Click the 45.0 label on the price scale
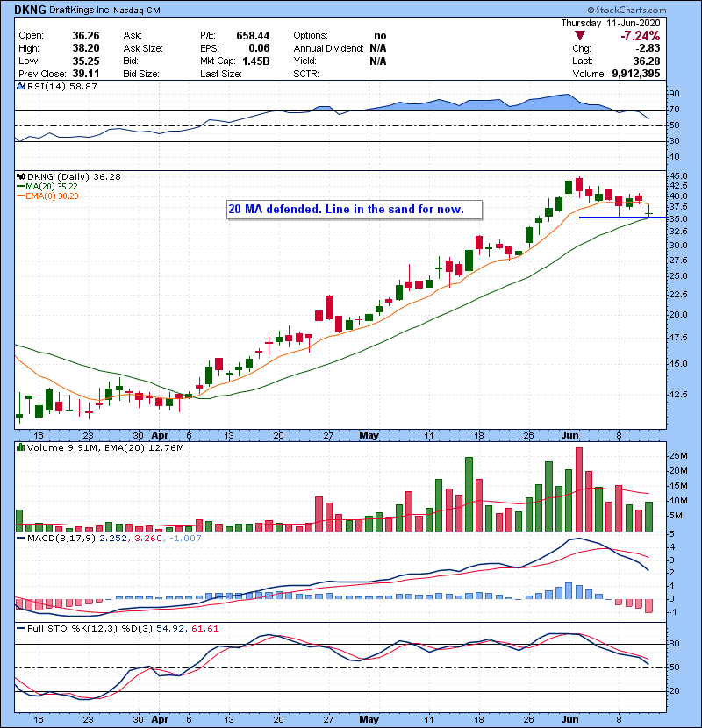The image size is (702, 728). point(677,176)
